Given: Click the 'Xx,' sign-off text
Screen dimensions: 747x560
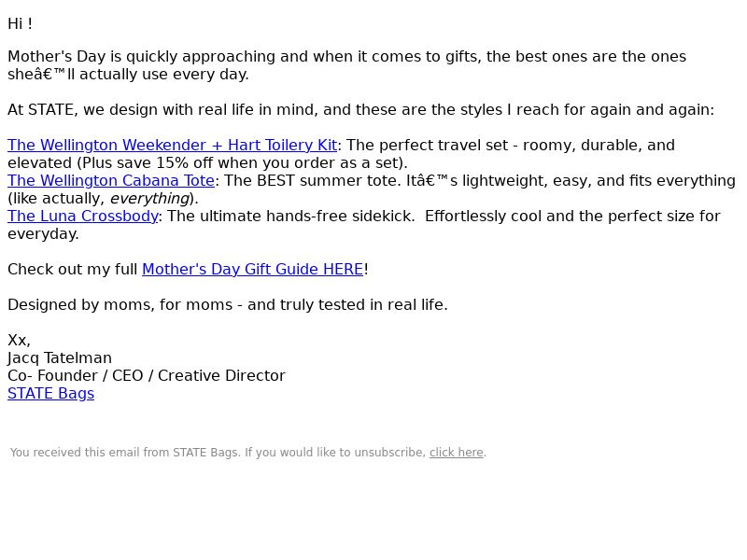Looking at the screenshot, I should 19,341.
